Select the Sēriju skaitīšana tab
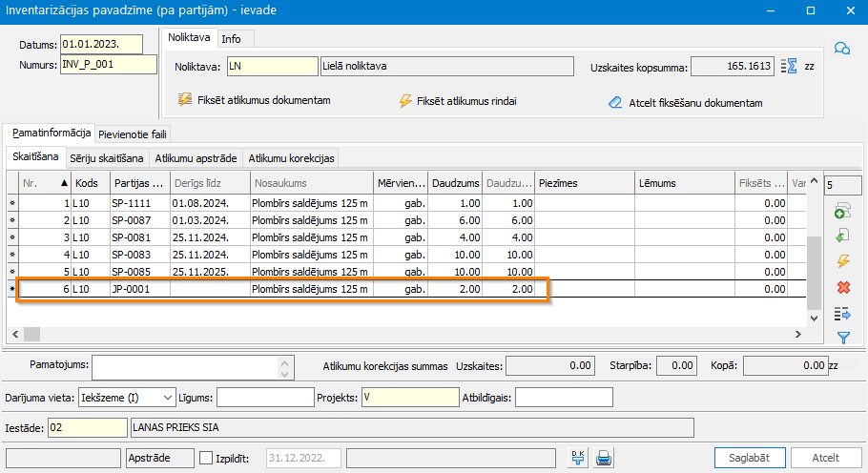Viewport: 868px width, 473px height. pos(106,158)
